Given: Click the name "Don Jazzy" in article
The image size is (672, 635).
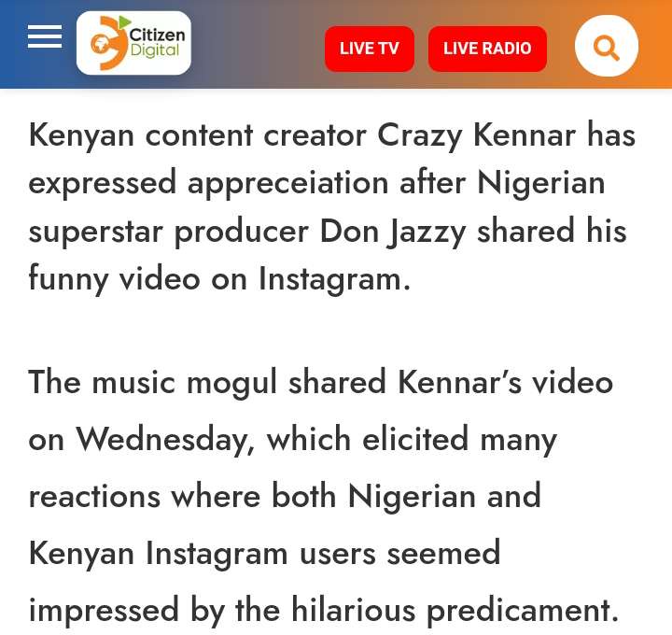Looking at the screenshot, I should [x=393, y=232].
